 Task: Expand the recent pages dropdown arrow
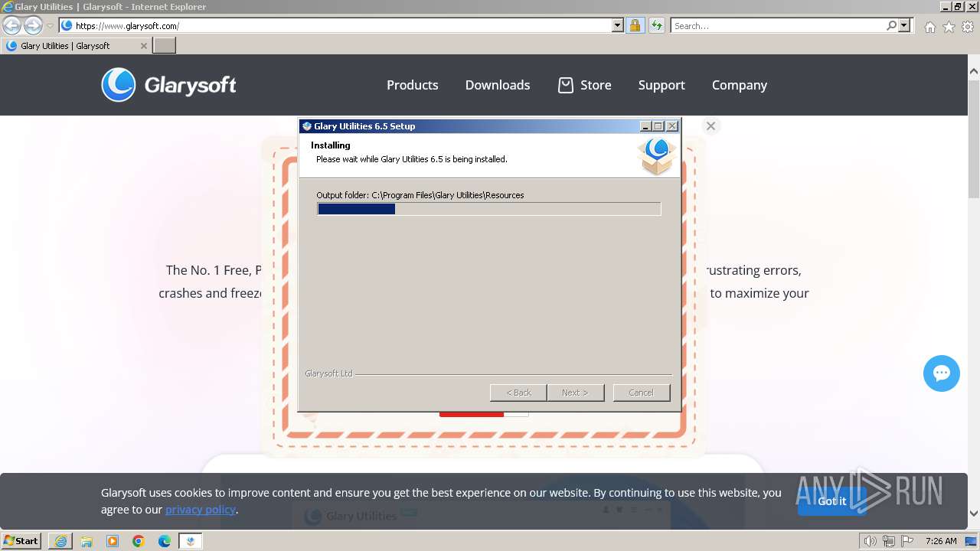50,25
